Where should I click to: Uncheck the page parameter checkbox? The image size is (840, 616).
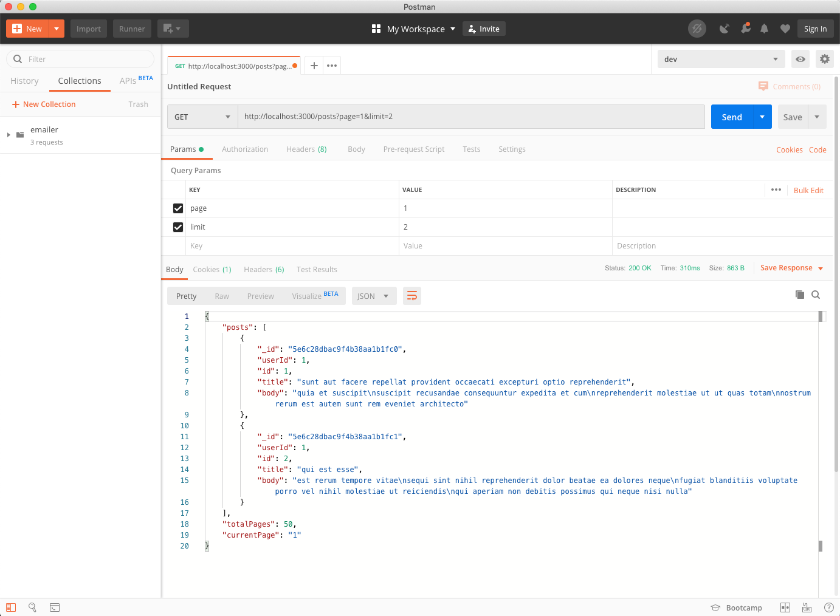pyautogui.click(x=178, y=208)
